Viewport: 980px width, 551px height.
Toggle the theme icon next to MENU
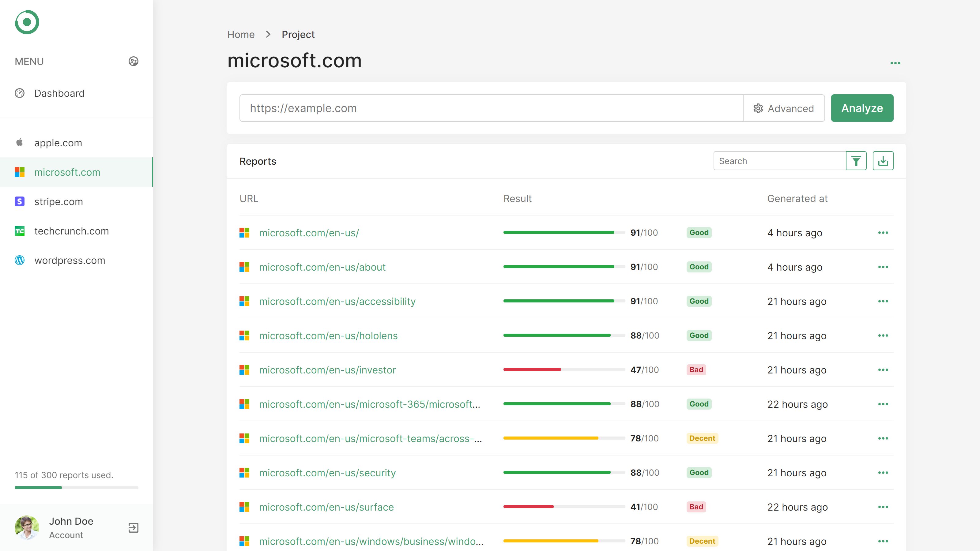point(133,61)
